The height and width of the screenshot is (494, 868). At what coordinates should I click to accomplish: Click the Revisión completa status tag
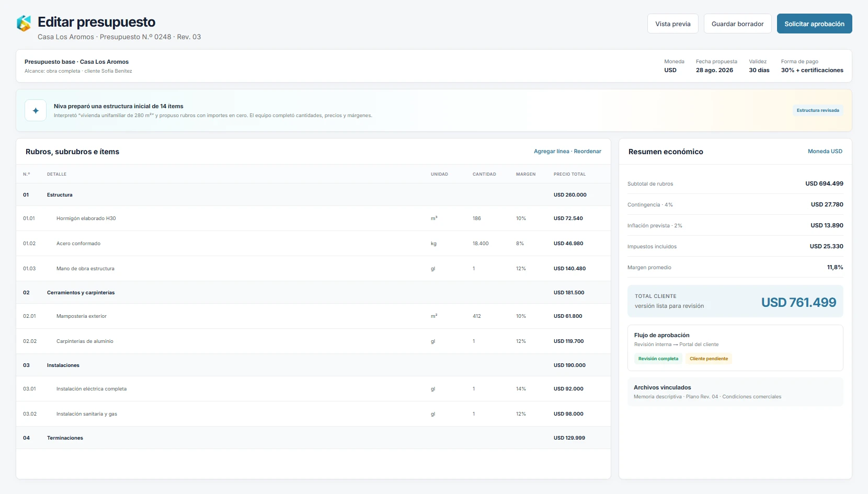click(x=658, y=359)
